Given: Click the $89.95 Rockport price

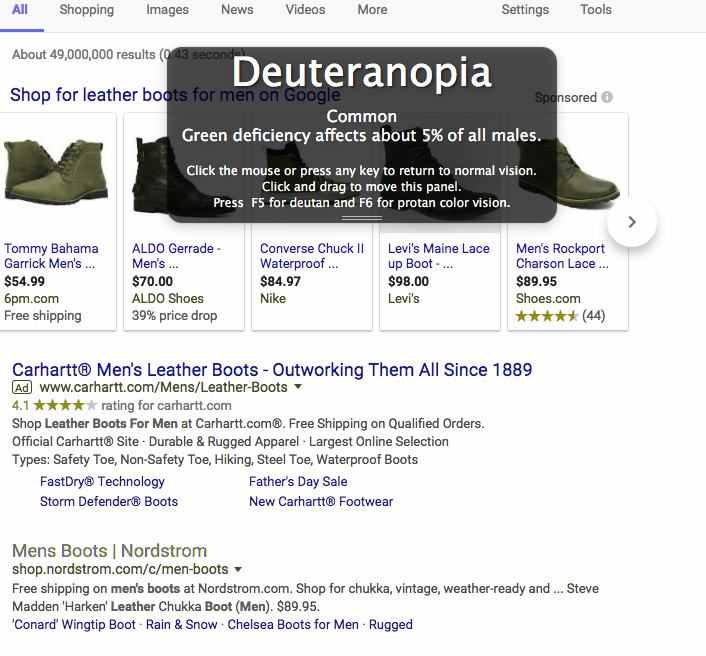Looking at the screenshot, I should [536, 281].
